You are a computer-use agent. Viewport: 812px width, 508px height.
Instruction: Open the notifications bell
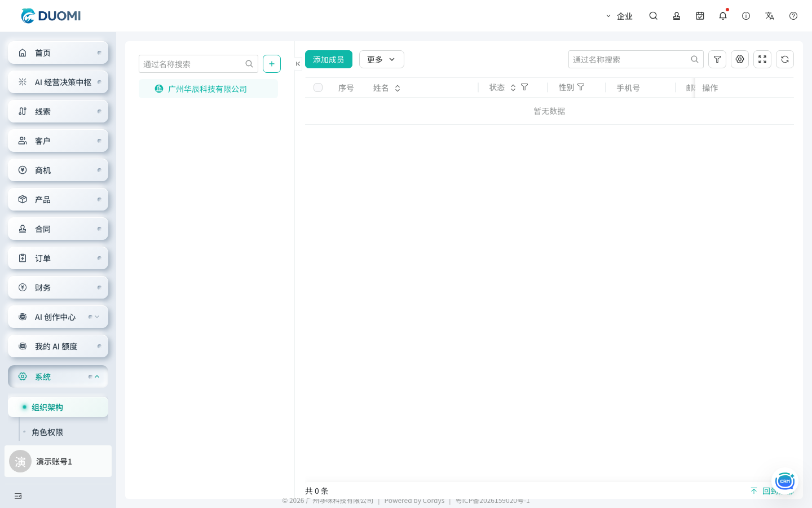pyautogui.click(x=723, y=16)
